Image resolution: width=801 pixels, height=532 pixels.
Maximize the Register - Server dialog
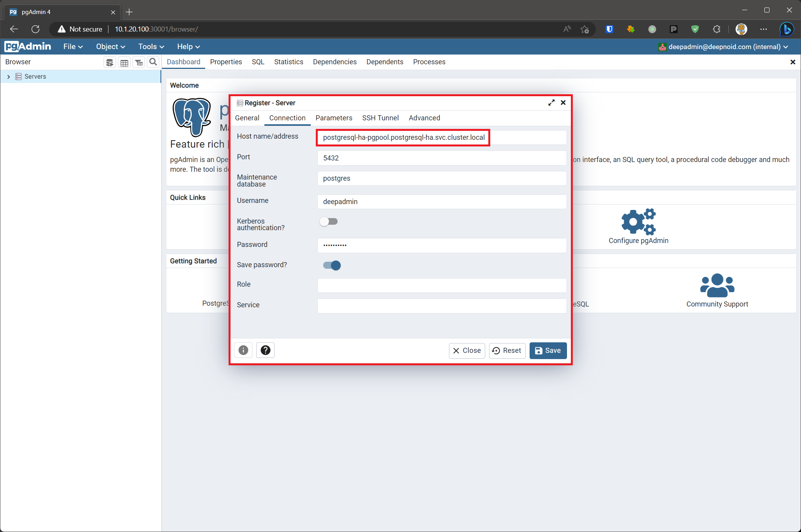point(551,103)
